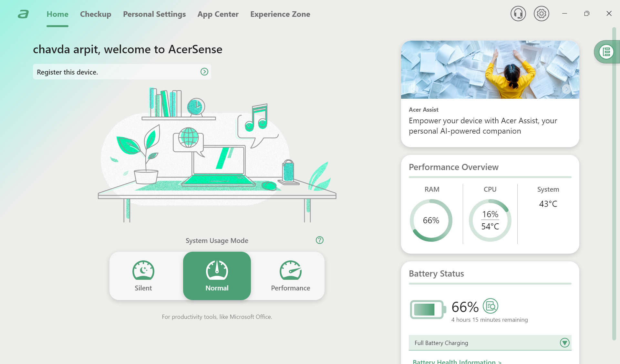Click the vertical scrollbar on the right
This screenshot has width=620, height=364.
(x=614, y=184)
